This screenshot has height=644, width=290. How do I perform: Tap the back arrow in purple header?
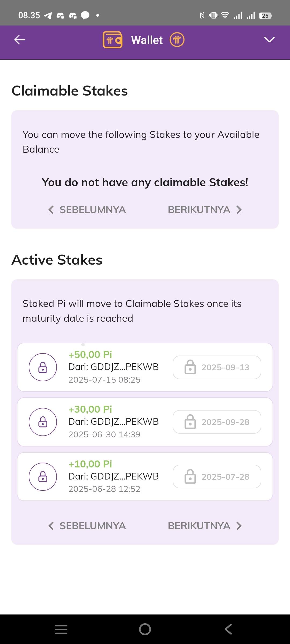[20, 40]
